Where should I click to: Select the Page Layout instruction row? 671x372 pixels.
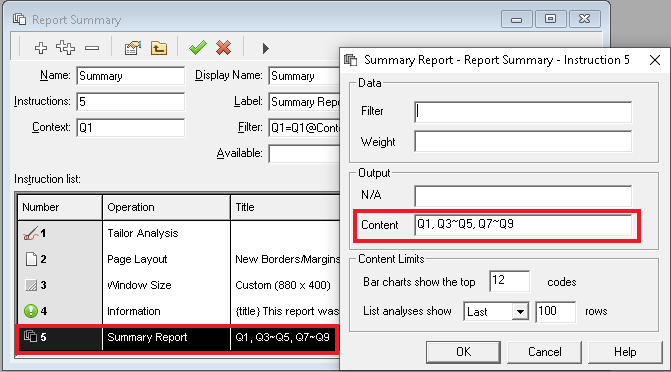click(178, 259)
